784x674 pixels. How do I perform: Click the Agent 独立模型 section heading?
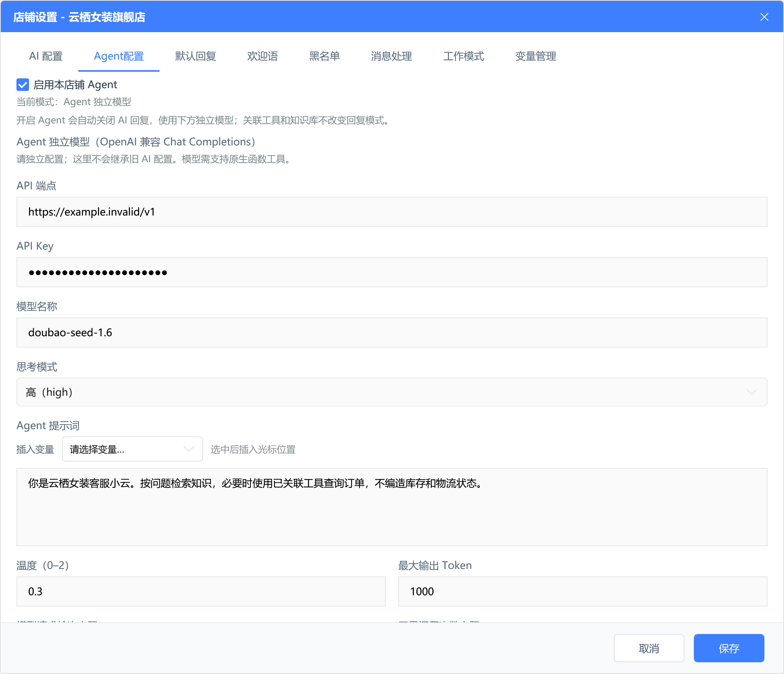click(136, 141)
